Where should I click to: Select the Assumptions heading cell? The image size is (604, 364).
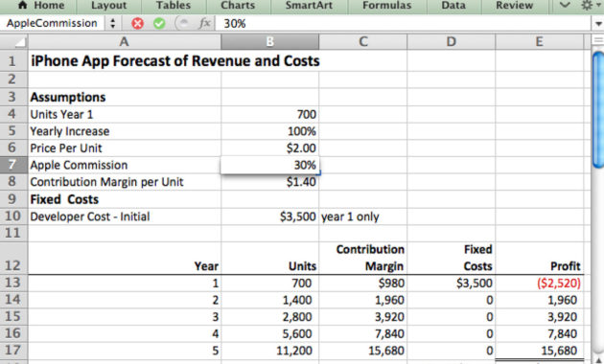[x=125, y=97]
